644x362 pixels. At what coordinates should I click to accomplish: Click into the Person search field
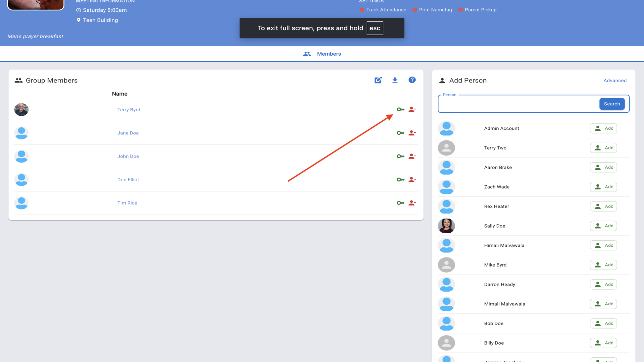tap(518, 104)
